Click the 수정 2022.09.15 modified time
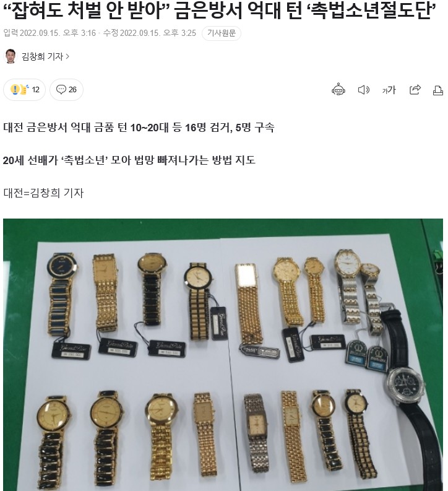The height and width of the screenshot is (491, 448). pos(150,33)
